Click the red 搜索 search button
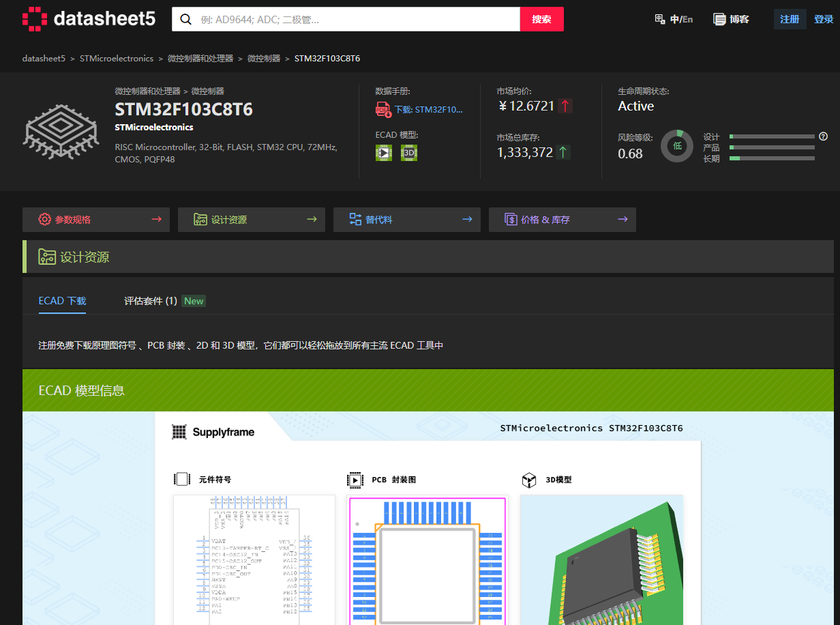840x625 pixels. click(542, 19)
